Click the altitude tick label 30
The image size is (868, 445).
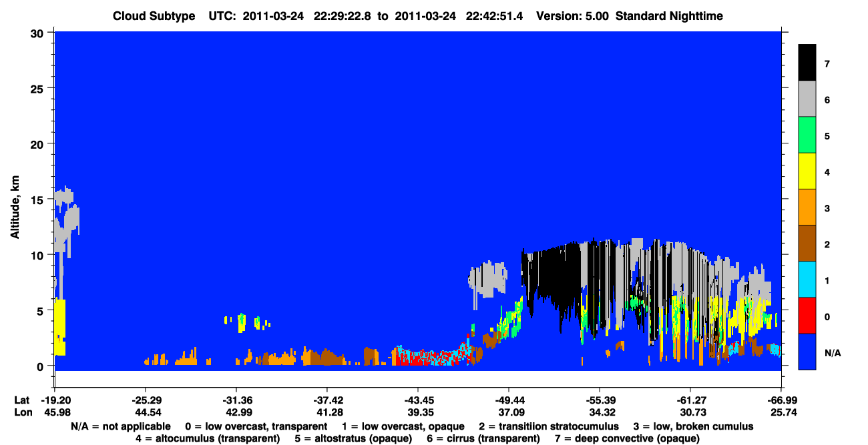(x=37, y=33)
